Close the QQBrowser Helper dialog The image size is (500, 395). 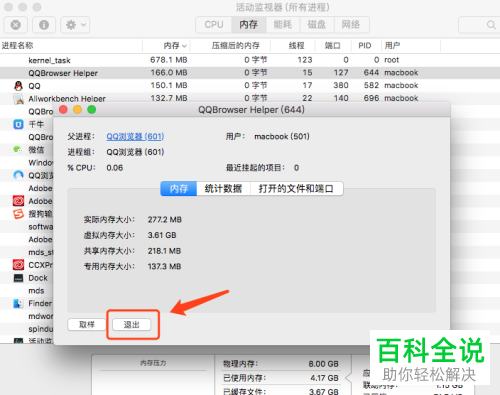pos(63,110)
